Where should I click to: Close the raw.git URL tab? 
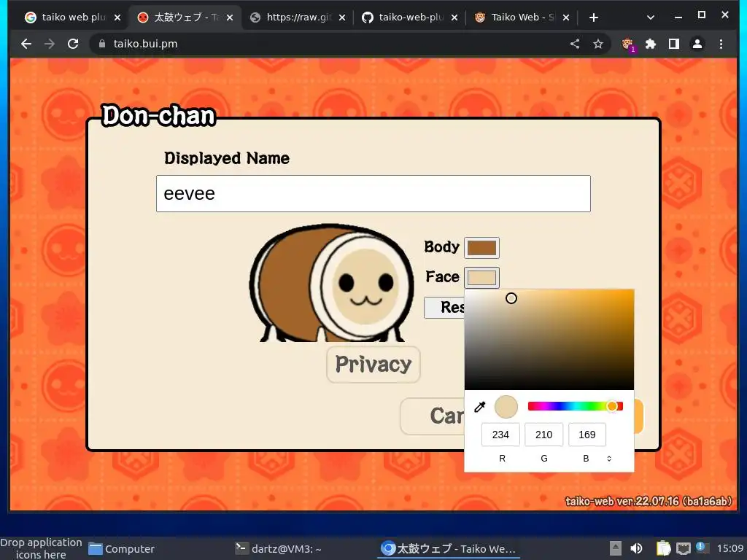pyautogui.click(x=342, y=17)
